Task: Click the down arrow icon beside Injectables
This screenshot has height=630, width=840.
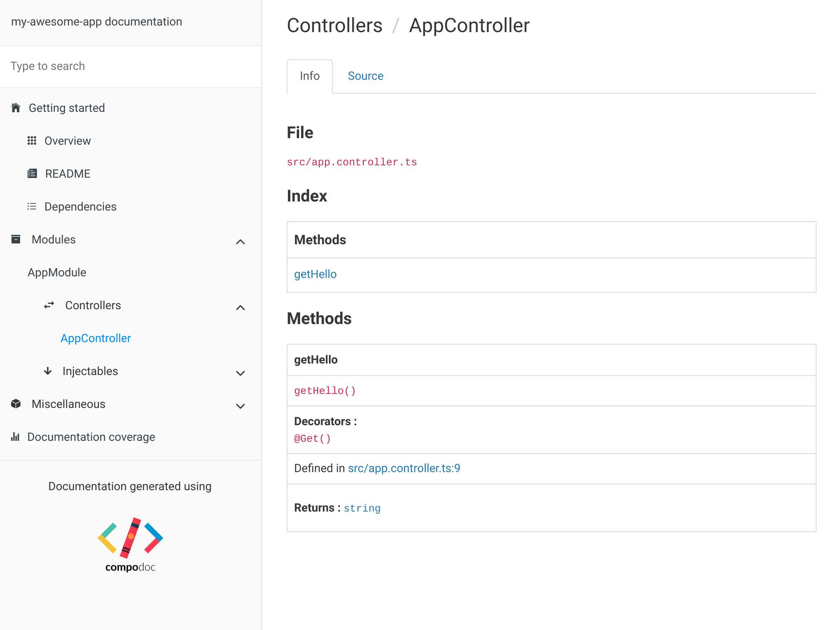Action: (x=48, y=371)
